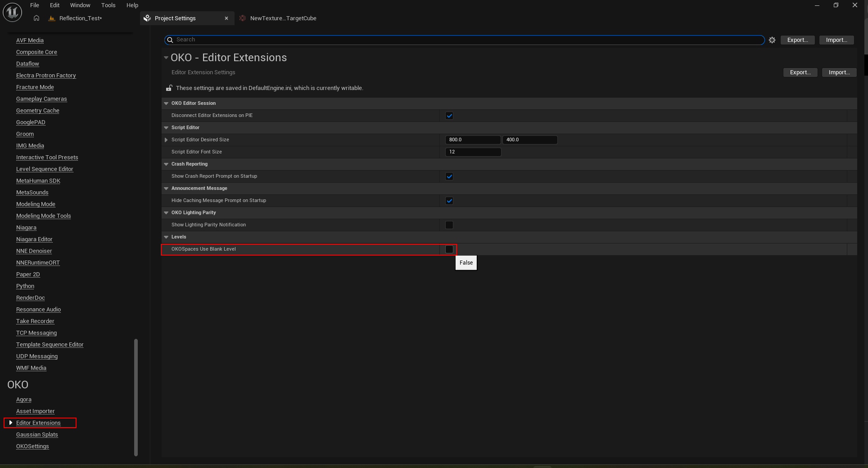Open the Level Sequence Editor link
868x468 pixels.
pyautogui.click(x=45, y=169)
